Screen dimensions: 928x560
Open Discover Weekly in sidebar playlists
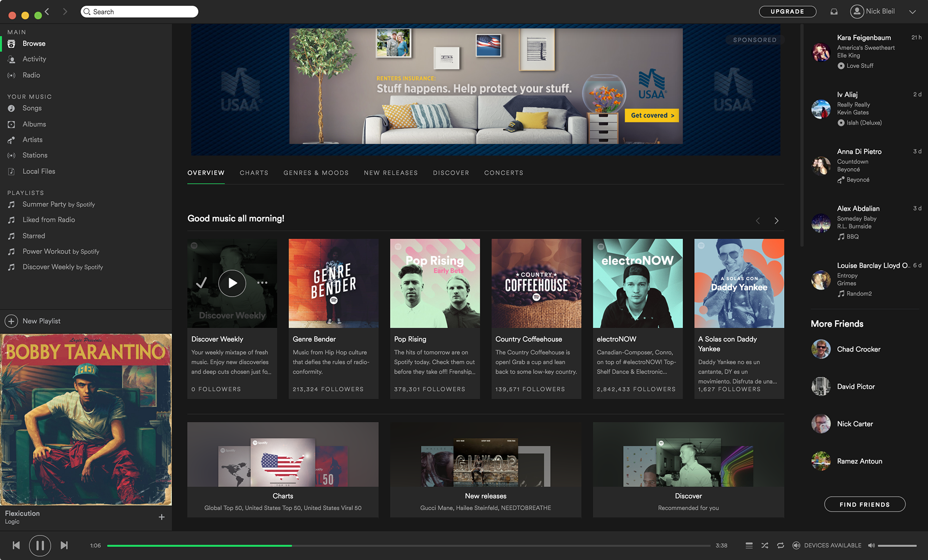62,267
